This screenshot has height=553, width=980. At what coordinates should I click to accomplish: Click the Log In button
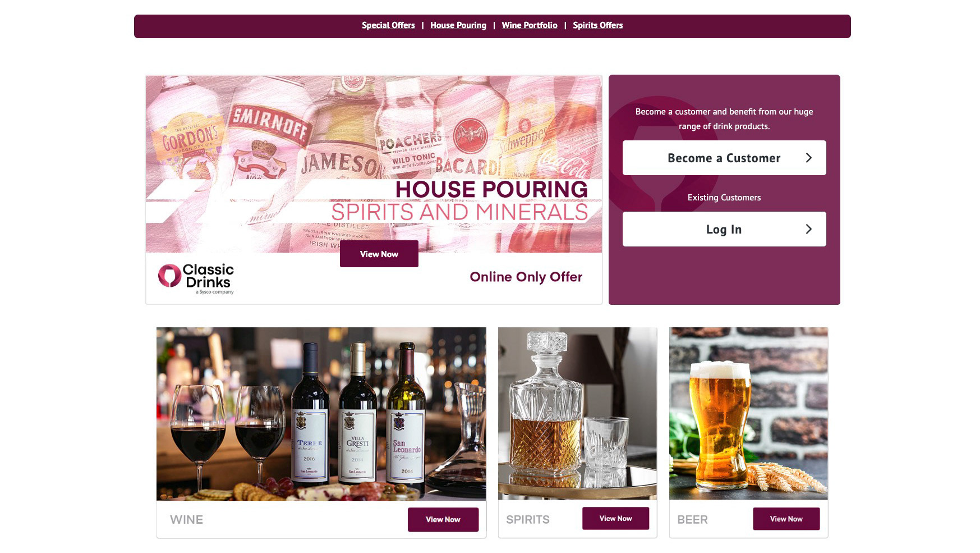tap(724, 229)
